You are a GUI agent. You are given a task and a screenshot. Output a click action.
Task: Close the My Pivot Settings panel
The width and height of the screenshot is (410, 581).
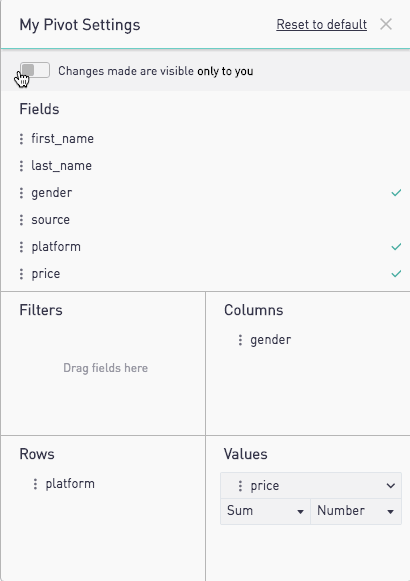386,24
